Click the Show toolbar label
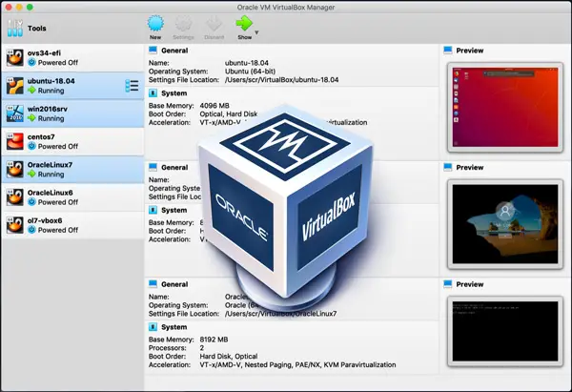The width and height of the screenshot is (572, 392). pos(244,37)
